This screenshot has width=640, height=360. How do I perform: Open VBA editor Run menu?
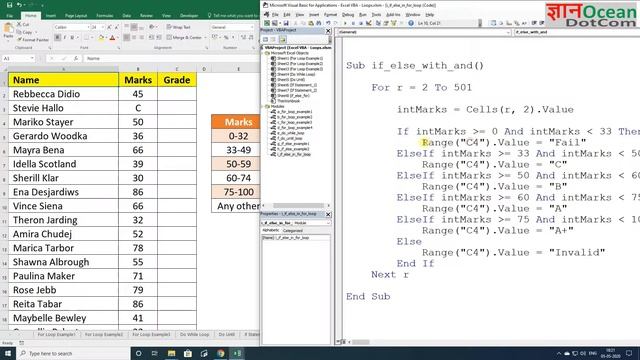[x=362, y=15]
